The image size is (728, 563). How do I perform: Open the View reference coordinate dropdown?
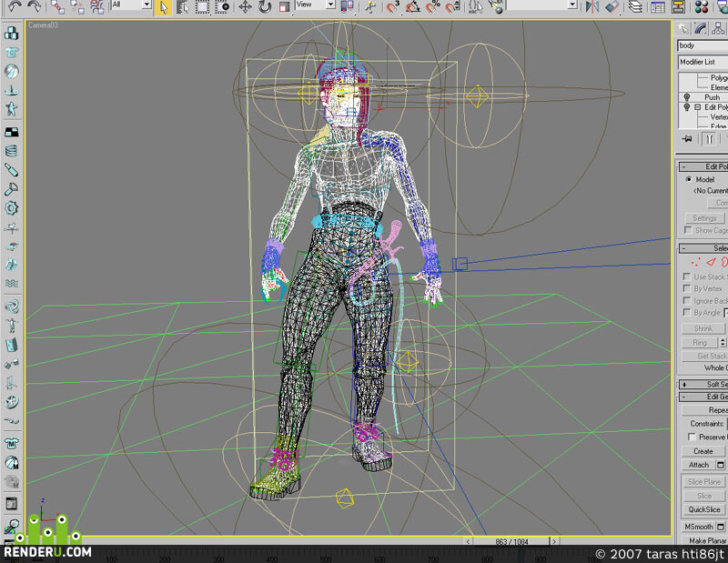point(315,5)
